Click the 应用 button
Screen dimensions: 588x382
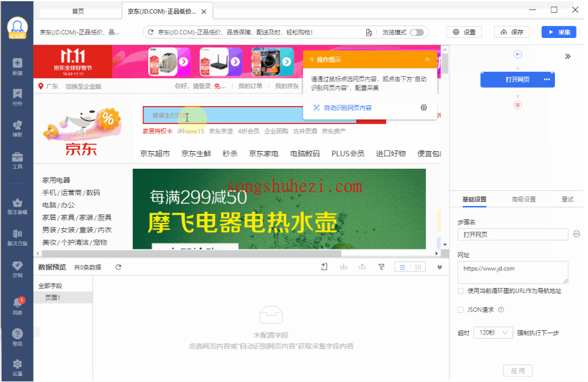click(518, 371)
